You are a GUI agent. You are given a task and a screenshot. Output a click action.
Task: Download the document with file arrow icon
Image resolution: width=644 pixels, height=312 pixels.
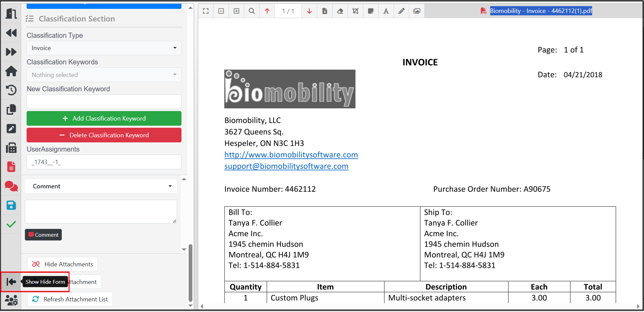pyautogui.click(x=325, y=11)
